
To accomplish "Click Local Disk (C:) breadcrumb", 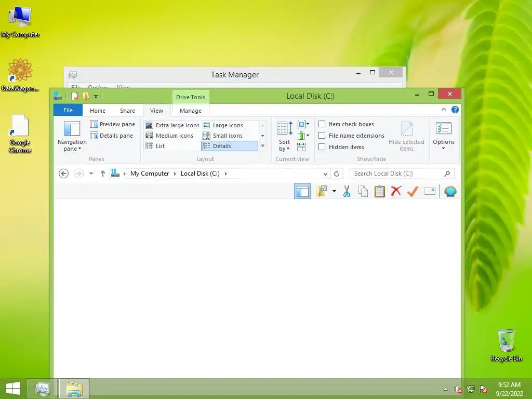I will pyautogui.click(x=200, y=174).
